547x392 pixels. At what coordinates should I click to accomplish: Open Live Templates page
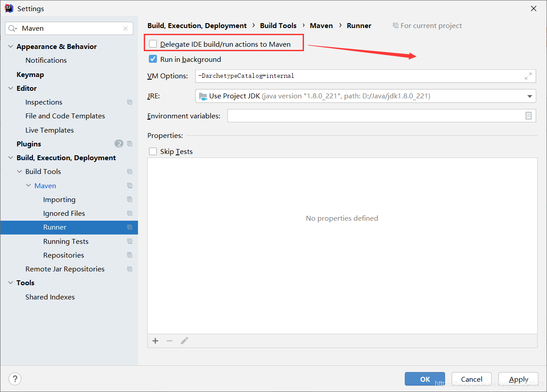point(49,130)
